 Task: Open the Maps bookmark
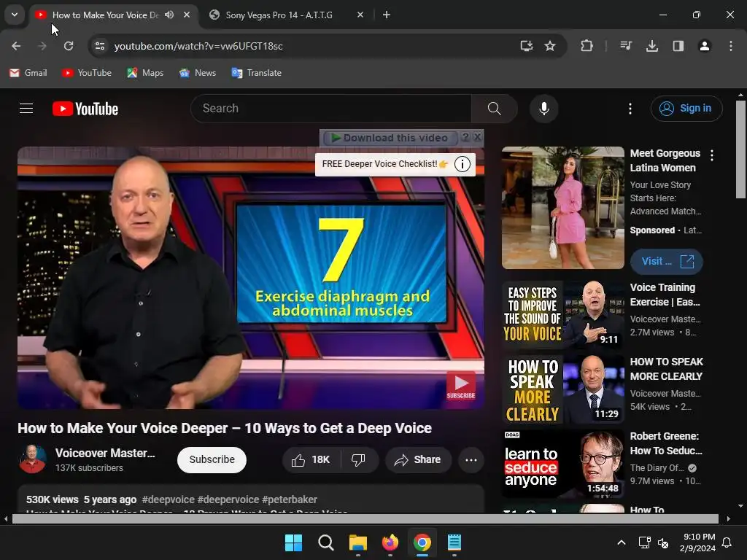pos(145,73)
